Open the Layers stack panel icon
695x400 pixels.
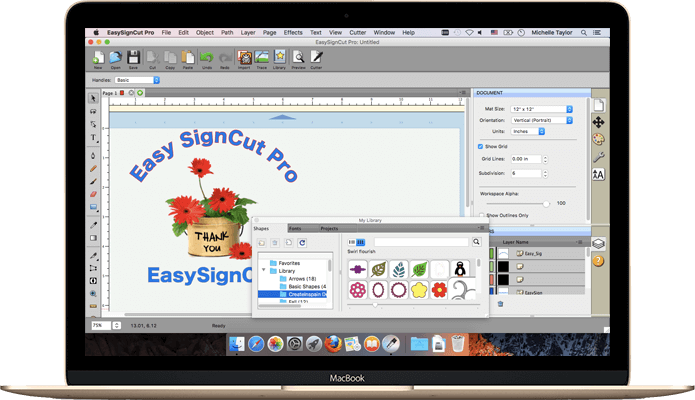click(598, 243)
